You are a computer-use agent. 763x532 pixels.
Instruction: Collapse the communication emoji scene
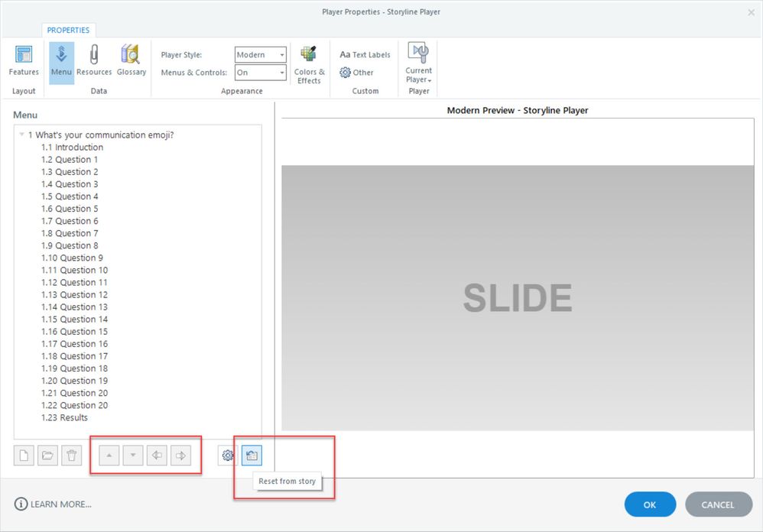(x=22, y=135)
